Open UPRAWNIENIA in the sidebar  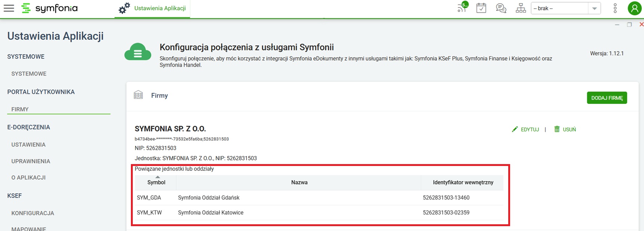31,161
